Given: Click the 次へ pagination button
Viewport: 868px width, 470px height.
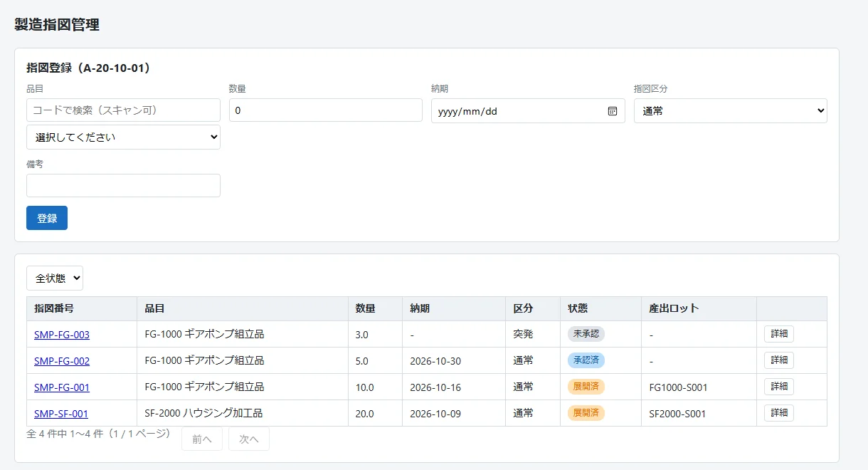Looking at the screenshot, I should (x=249, y=439).
